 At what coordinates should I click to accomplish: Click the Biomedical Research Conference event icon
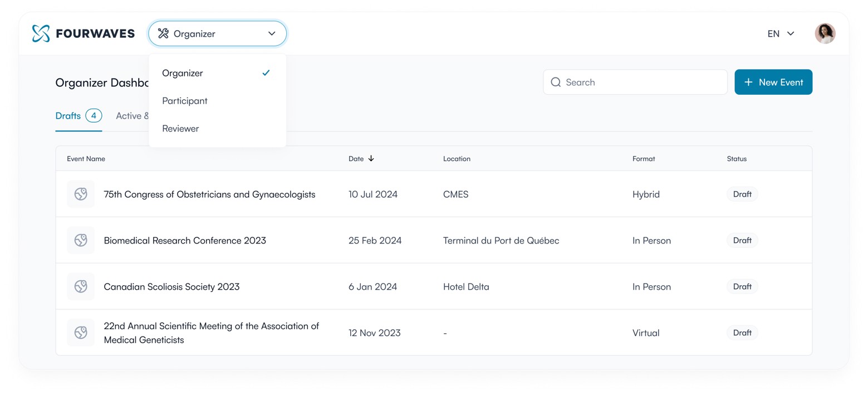pyautogui.click(x=81, y=241)
